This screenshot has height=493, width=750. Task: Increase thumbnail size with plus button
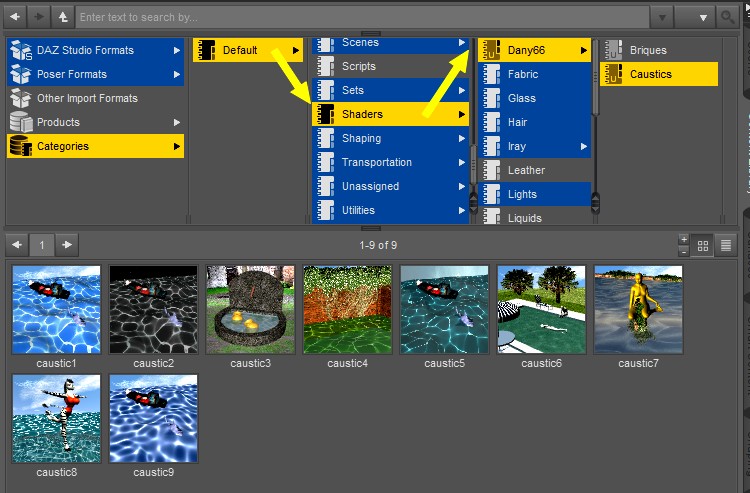684,239
